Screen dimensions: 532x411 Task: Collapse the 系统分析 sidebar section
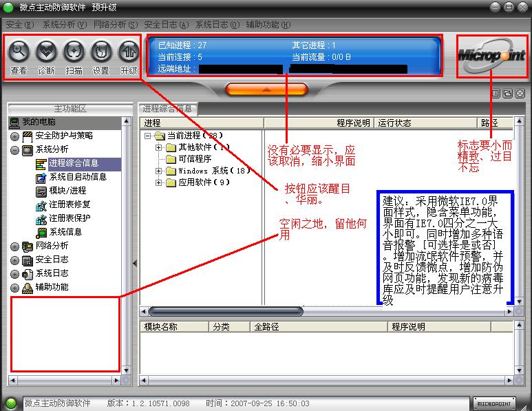pos(14,149)
